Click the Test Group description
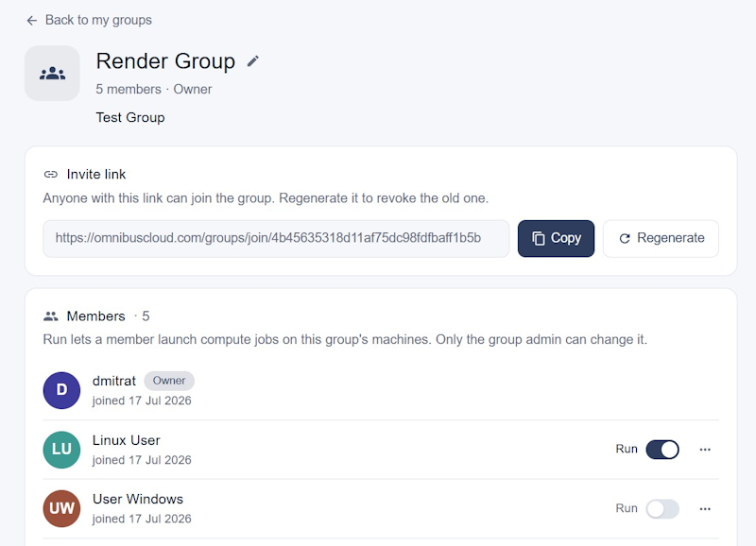Screen dimensions: 756x546 tap(130, 117)
